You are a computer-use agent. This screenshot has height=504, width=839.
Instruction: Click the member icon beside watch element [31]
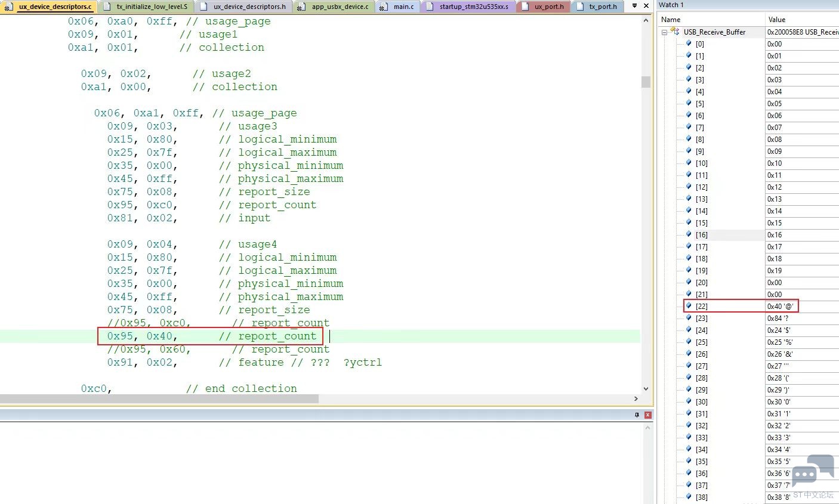click(689, 413)
